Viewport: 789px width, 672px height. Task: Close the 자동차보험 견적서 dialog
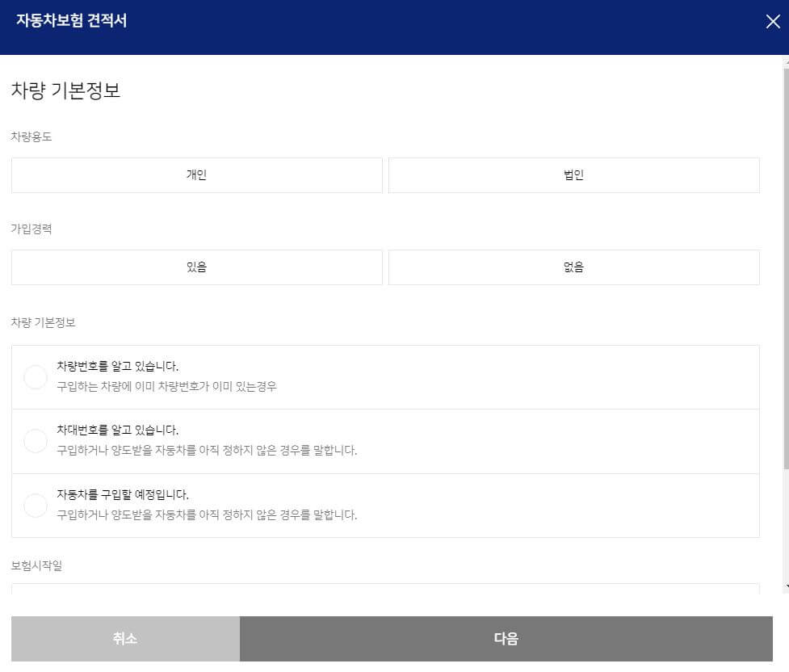click(x=773, y=22)
